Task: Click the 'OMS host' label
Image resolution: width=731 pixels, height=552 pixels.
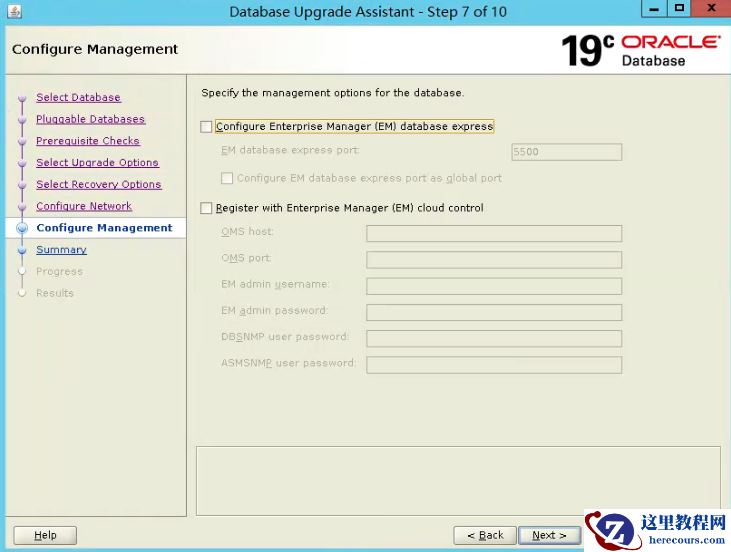Action: pyautogui.click(x=247, y=231)
